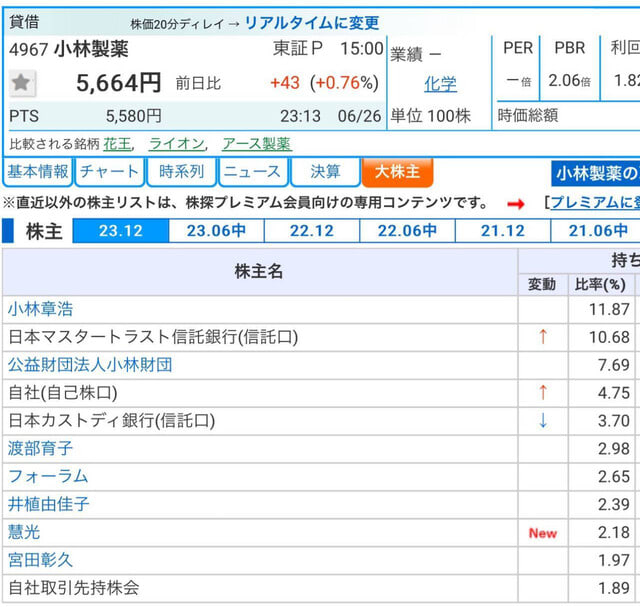
Task: Click リアルタイムに変更 link
Action: click(312, 23)
